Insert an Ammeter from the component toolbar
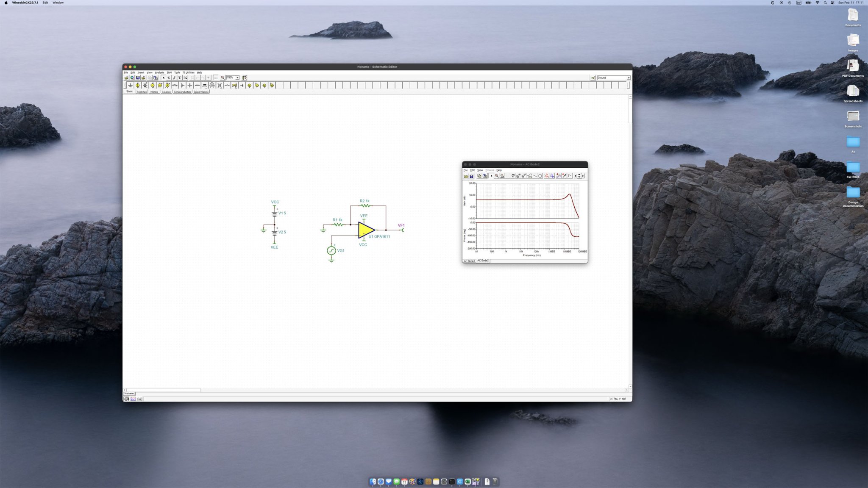This screenshot has width=868, height=488. click(167, 85)
